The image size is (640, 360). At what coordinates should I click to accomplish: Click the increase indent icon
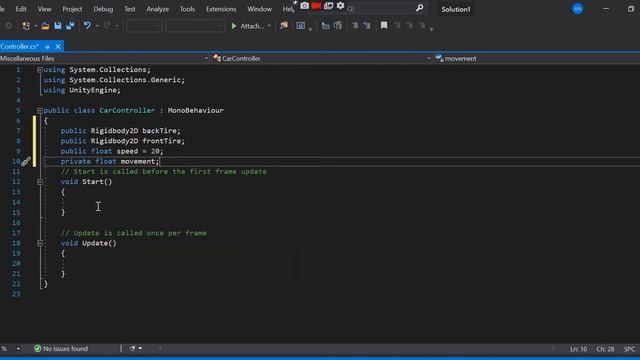pos(338,26)
